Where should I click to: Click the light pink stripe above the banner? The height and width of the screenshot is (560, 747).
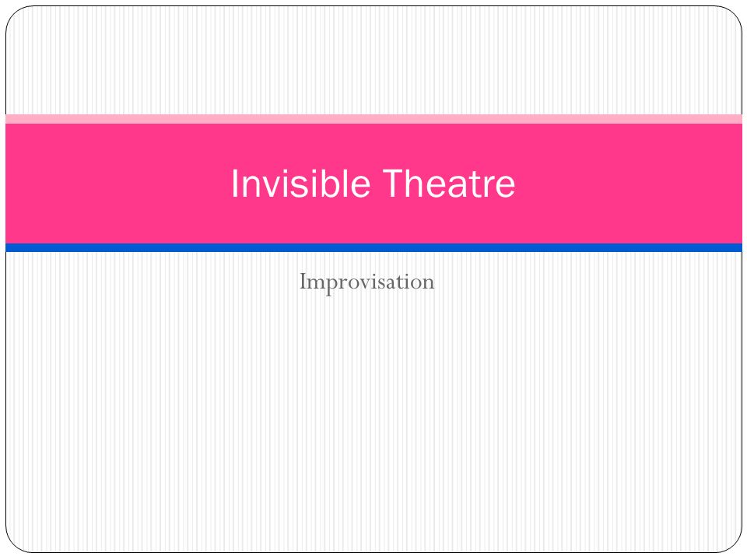[x=373, y=119]
